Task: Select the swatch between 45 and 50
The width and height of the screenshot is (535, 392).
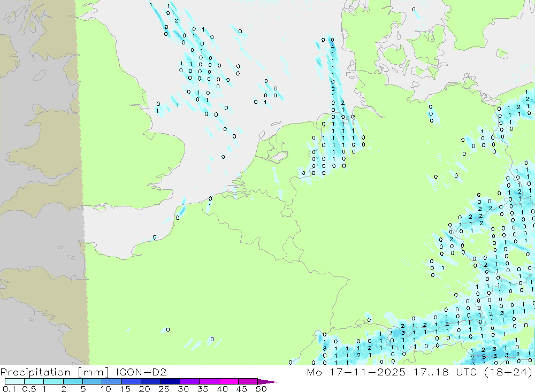Action: (248, 381)
